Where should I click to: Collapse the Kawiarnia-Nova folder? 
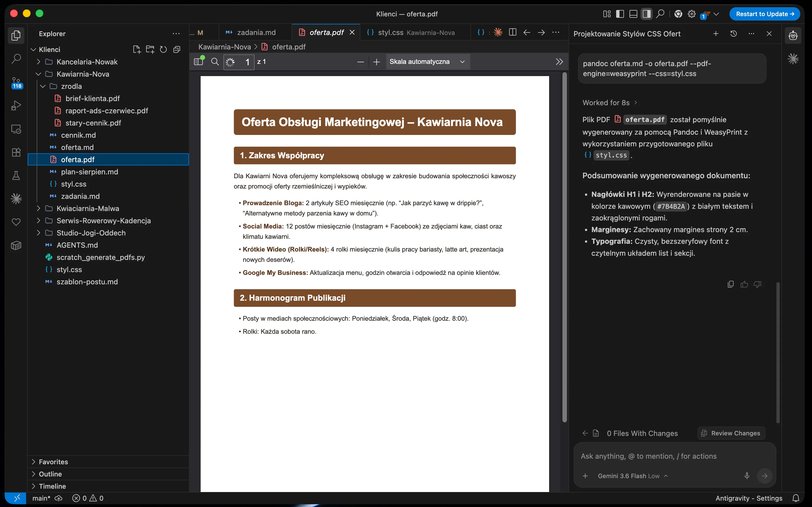pyautogui.click(x=108, y=74)
